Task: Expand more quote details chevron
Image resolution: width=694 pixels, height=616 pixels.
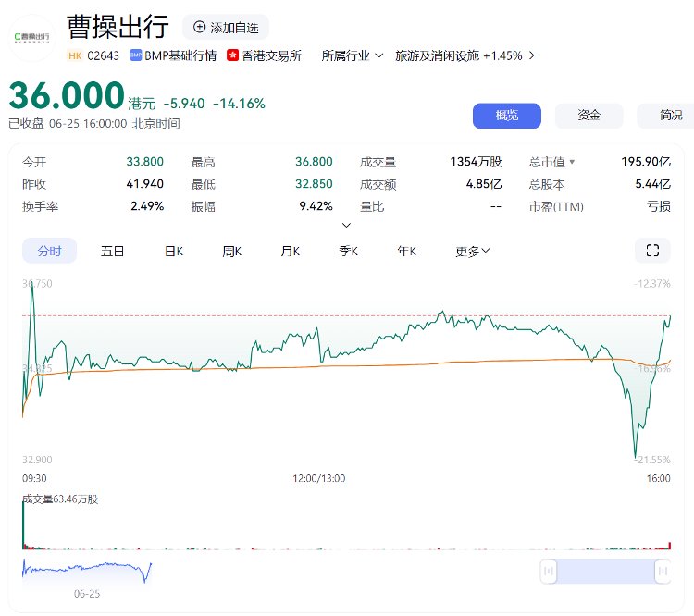Action: pos(347,226)
